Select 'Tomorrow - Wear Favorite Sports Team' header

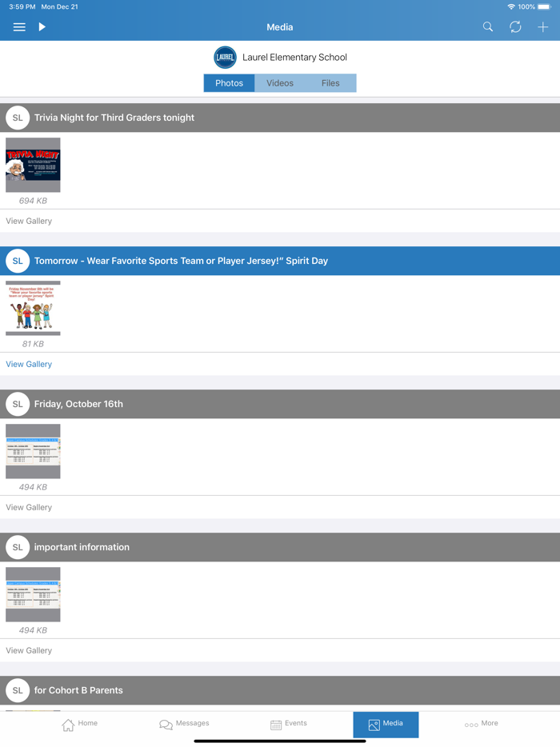(280, 261)
